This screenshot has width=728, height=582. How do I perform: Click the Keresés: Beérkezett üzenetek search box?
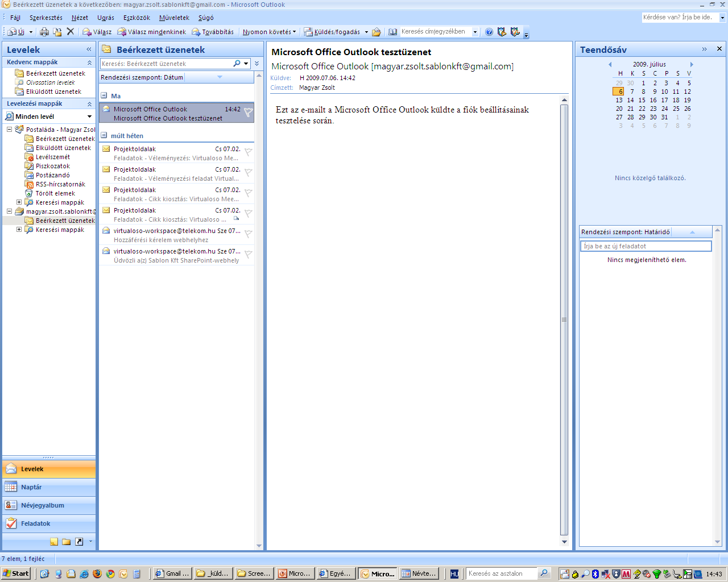click(166, 64)
